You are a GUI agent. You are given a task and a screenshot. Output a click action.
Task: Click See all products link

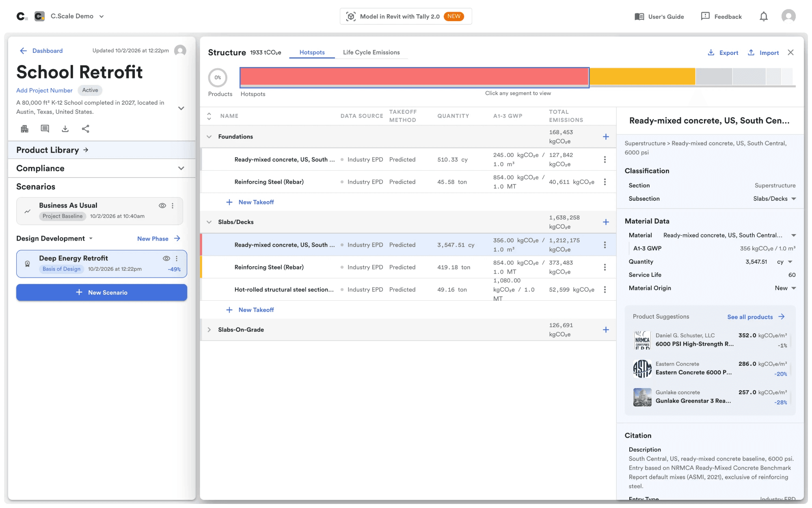point(756,317)
